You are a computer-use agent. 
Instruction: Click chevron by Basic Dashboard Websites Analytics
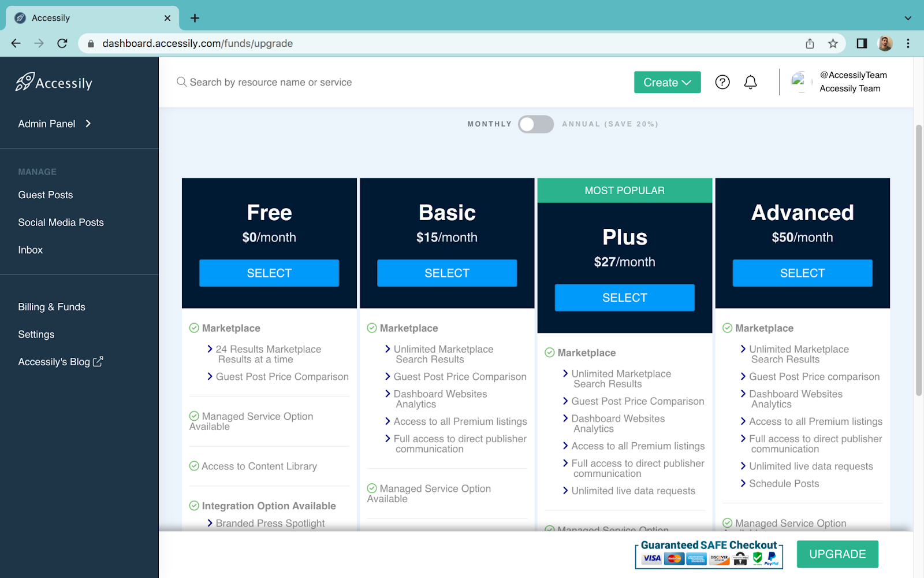pos(388,394)
